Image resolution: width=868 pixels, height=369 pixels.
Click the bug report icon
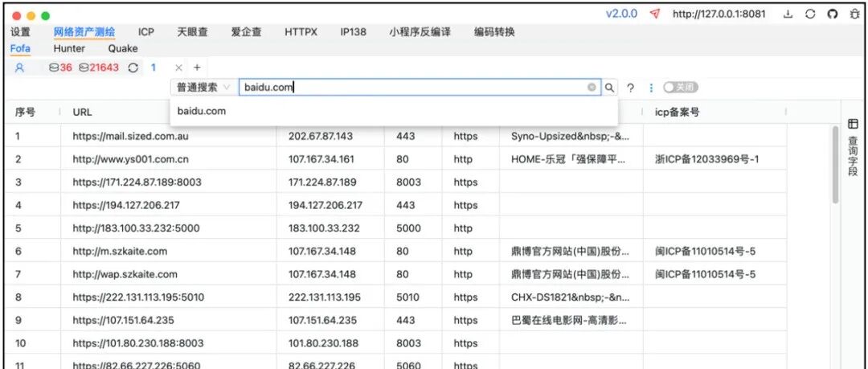pos(854,14)
